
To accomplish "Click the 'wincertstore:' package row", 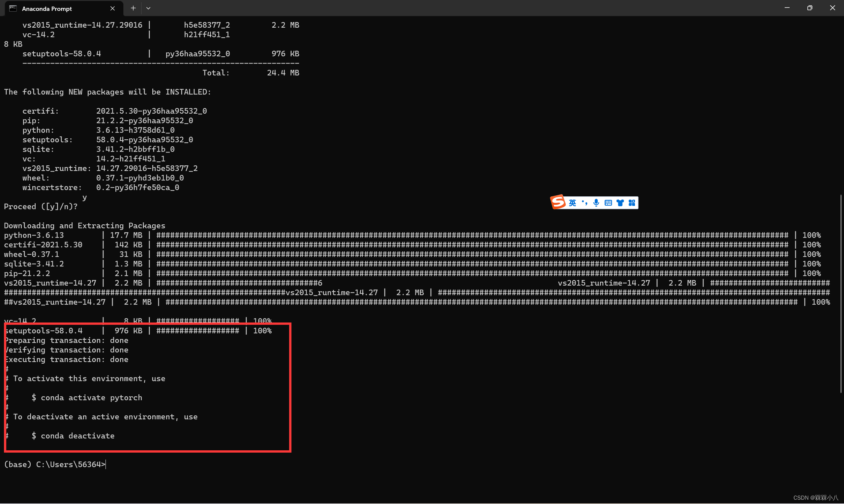I will 101,187.
